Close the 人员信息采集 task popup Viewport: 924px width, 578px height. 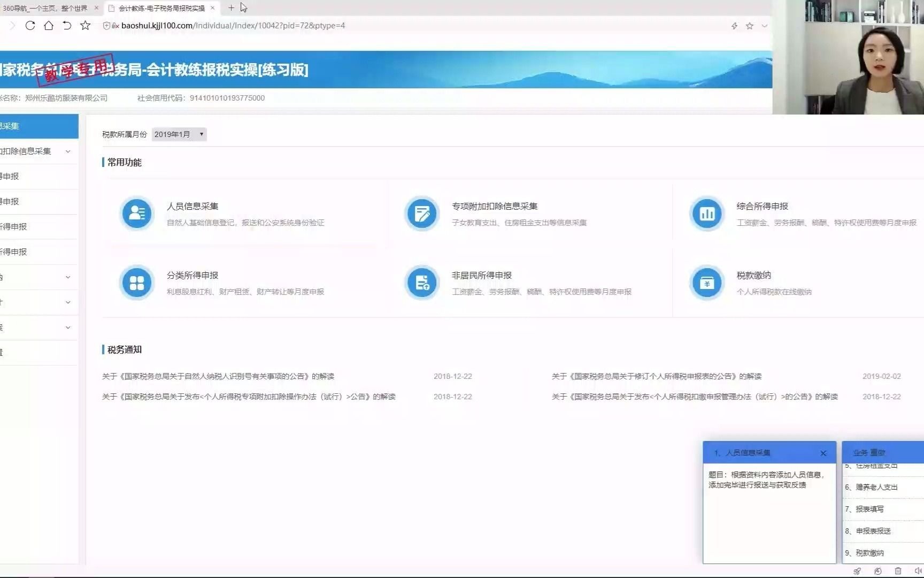click(x=823, y=453)
